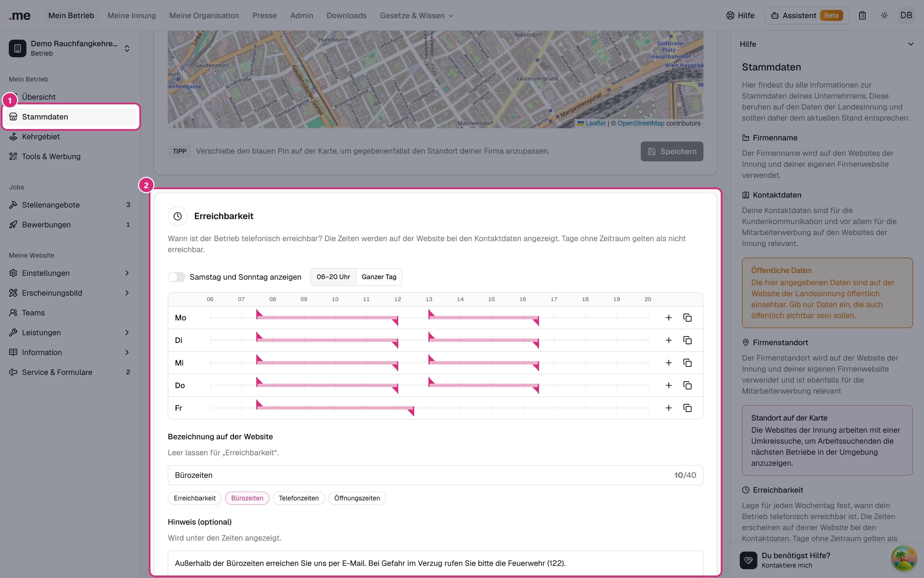Add a time range for Fr

point(669,408)
